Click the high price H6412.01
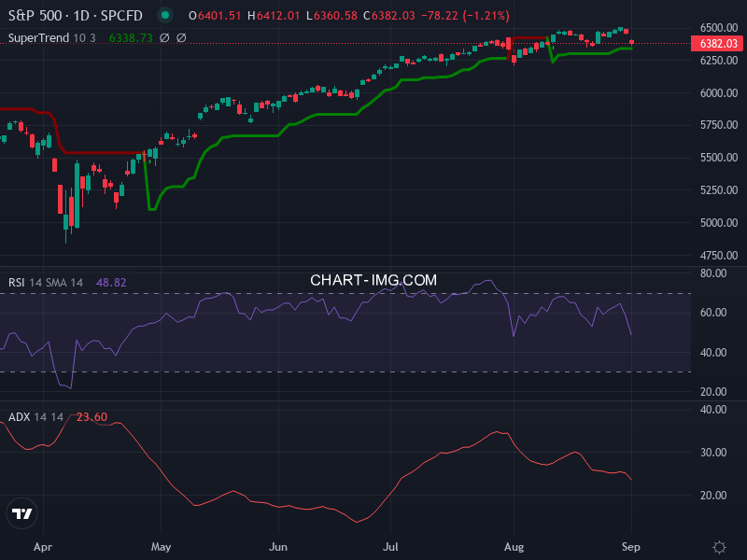 274,16
